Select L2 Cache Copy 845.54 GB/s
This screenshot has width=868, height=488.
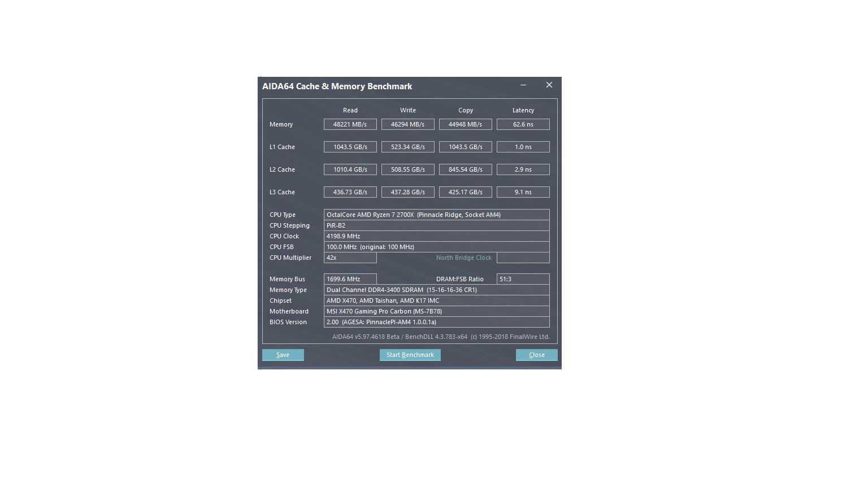466,169
